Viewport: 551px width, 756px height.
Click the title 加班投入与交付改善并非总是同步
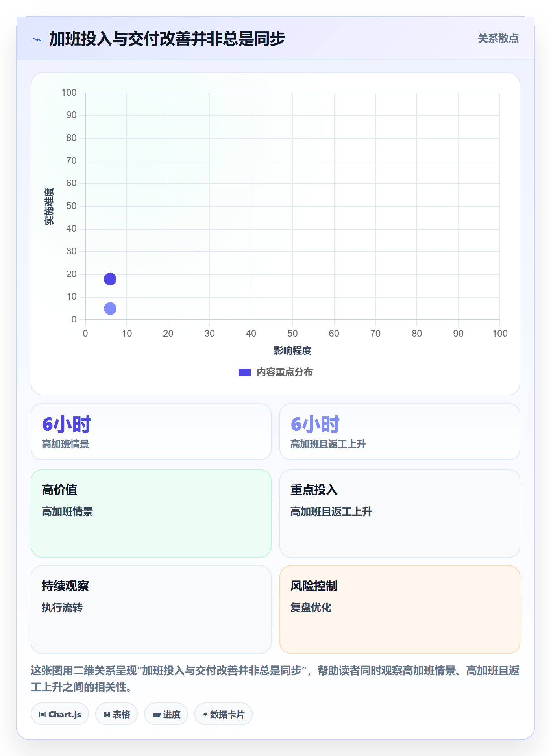pyautogui.click(x=167, y=39)
